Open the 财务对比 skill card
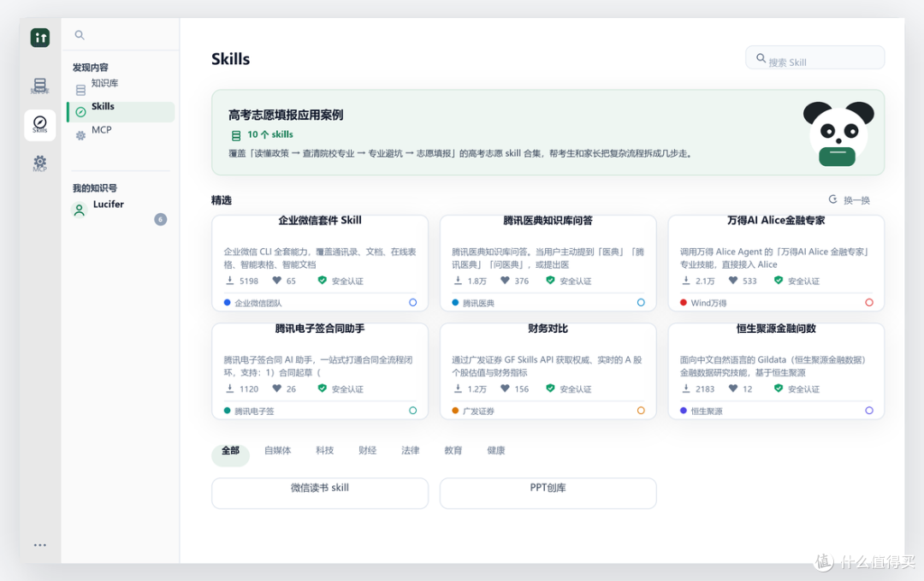The image size is (924, 581). pyautogui.click(x=548, y=371)
